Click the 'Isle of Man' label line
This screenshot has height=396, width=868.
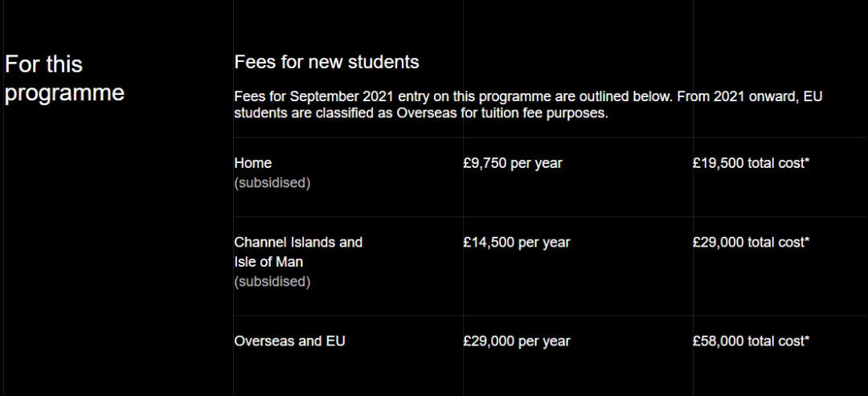pos(268,262)
